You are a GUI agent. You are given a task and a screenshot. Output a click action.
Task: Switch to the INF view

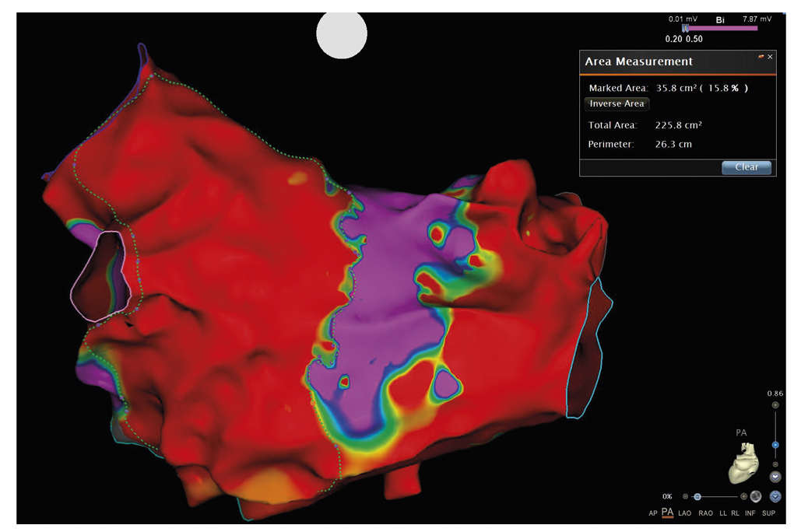[x=750, y=513]
